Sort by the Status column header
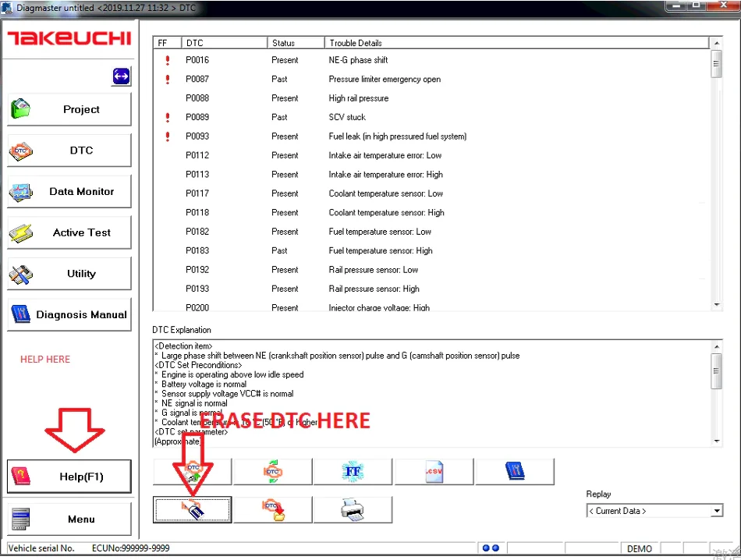The image size is (741, 560). [296, 43]
